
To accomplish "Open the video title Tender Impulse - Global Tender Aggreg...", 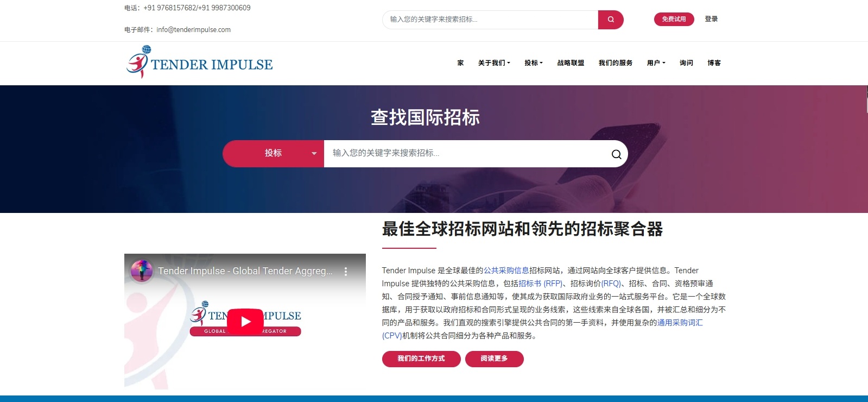I will point(245,271).
